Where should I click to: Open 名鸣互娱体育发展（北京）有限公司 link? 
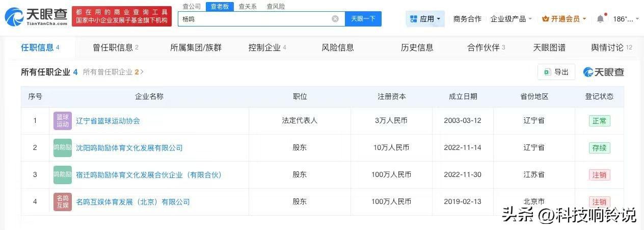[x=133, y=202]
